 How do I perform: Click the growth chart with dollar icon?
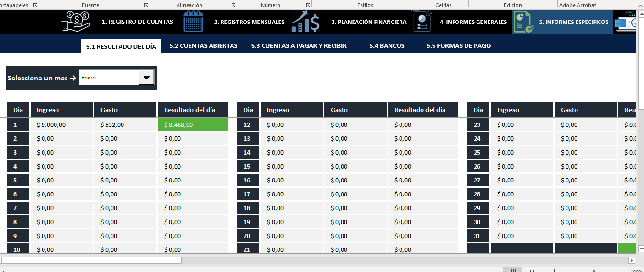point(306,22)
